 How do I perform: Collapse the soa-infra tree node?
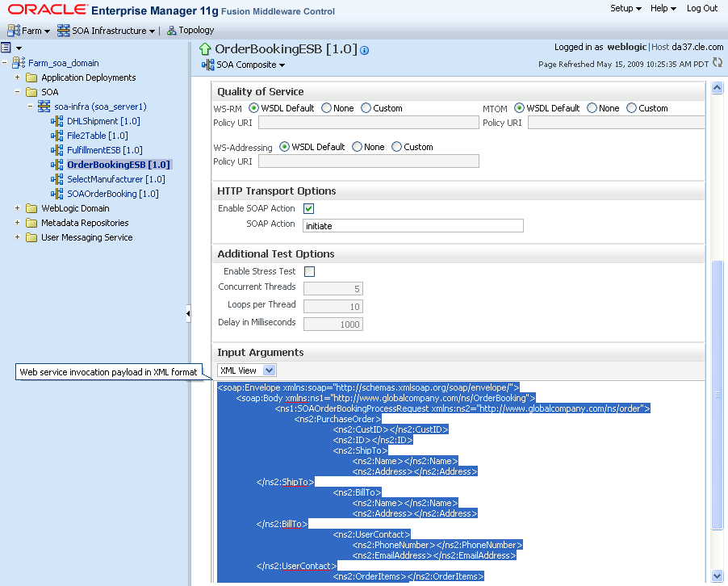[x=30, y=107]
